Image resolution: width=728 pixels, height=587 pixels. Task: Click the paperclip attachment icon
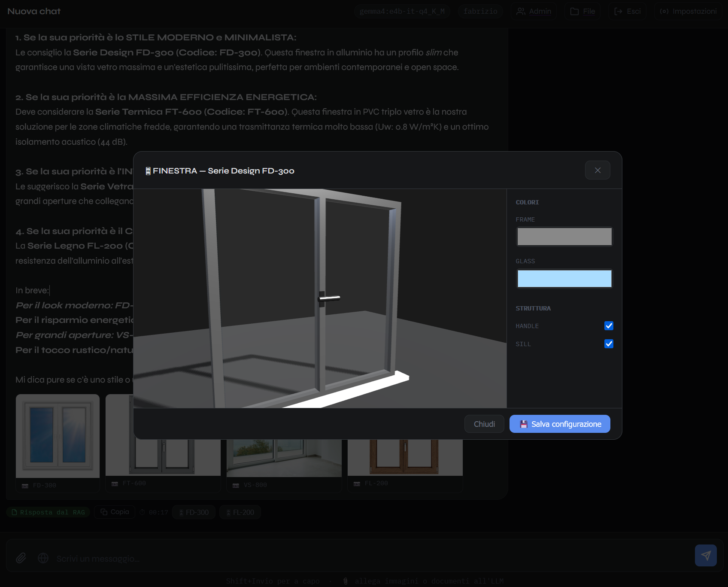tap(21, 557)
